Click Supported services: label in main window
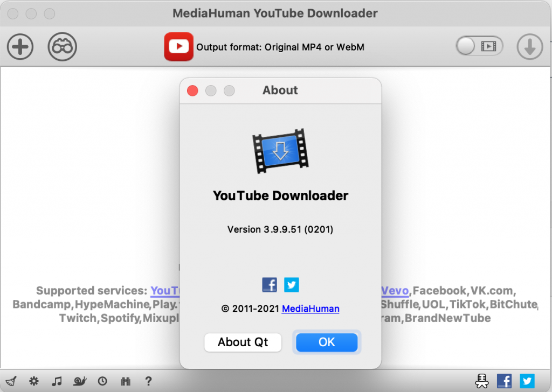Image resolution: width=552 pixels, height=392 pixels. tap(92, 291)
